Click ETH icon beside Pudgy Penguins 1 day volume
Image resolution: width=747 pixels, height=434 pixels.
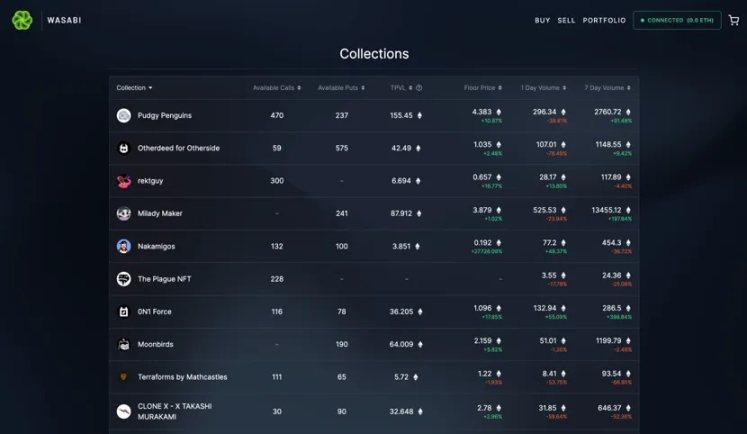click(564, 112)
